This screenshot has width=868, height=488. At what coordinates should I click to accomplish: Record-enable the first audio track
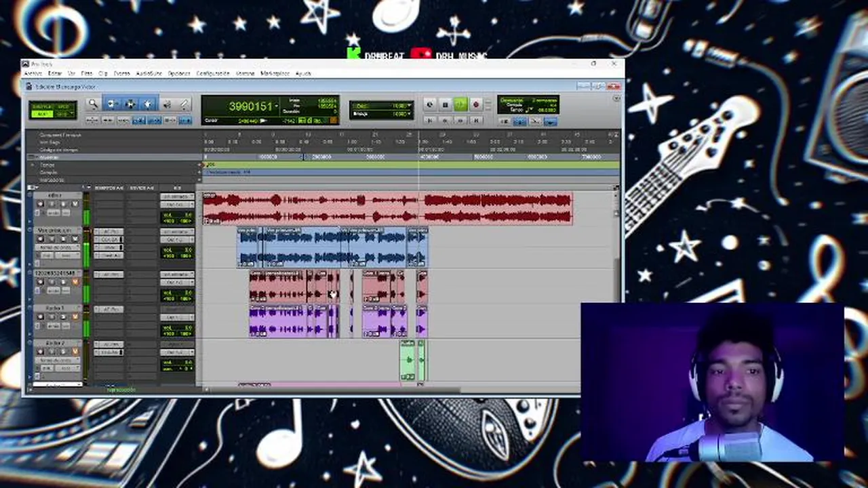(x=40, y=204)
